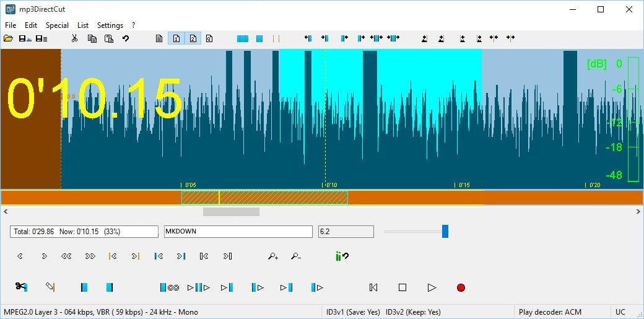The width and height of the screenshot is (644, 319).
Task: Start recording with the red circle
Action: 461,287
